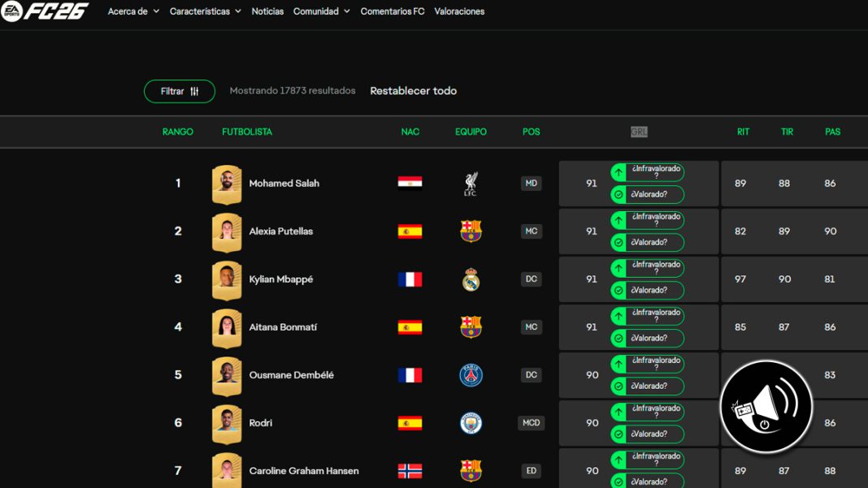Click Alexia Putellas' Spain flag icon
868x488 pixels.
tap(410, 231)
